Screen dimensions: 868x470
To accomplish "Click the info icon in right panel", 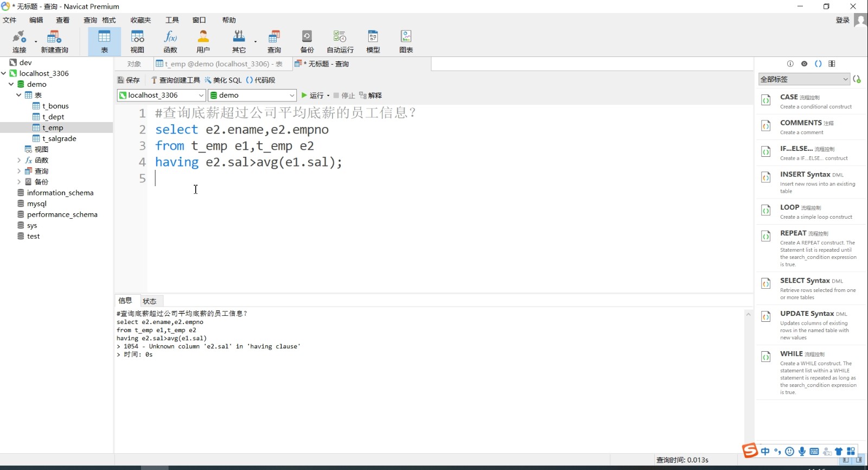I will pyautogui.click(x=790, y=64).
